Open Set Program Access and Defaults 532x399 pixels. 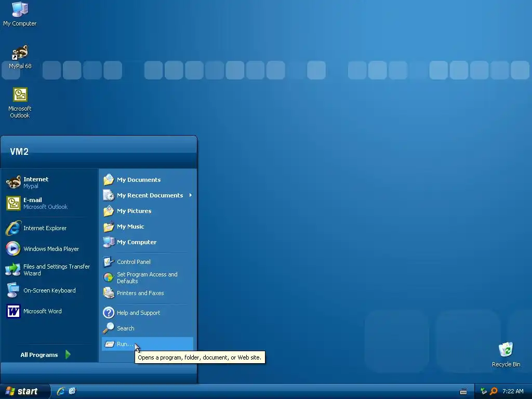[147, 277]
